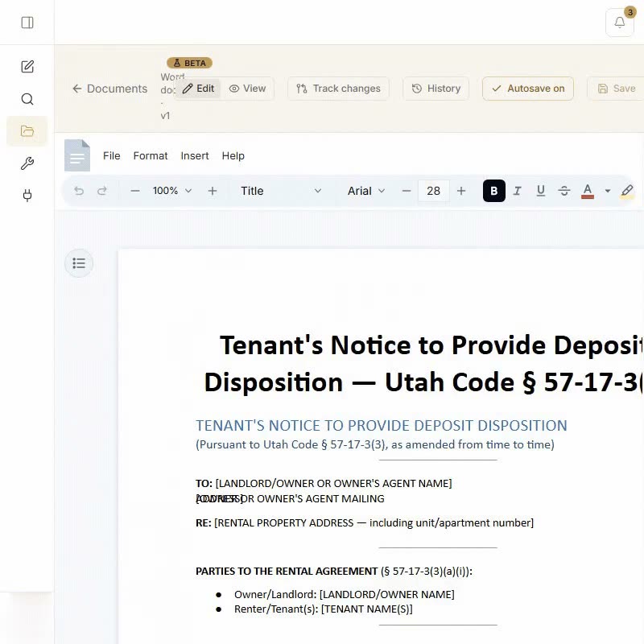The height and width of the screenshot is (644, 644).
Task: Toggle underline formatting
Action: tap(541, 191)
